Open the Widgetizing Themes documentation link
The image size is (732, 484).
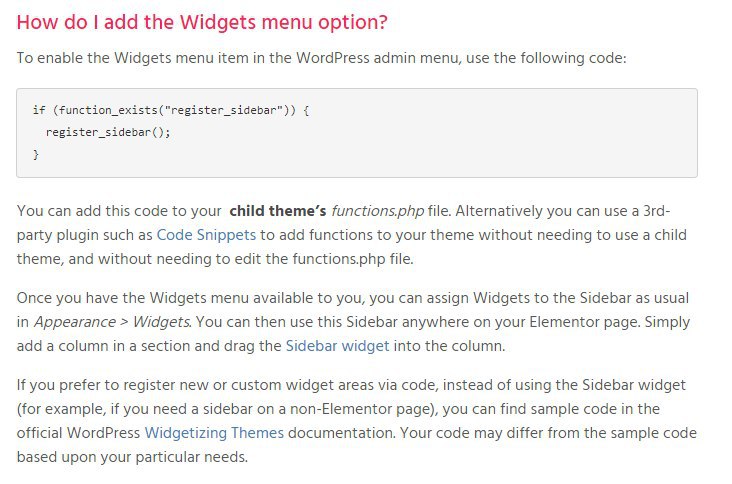pos(214,433)
